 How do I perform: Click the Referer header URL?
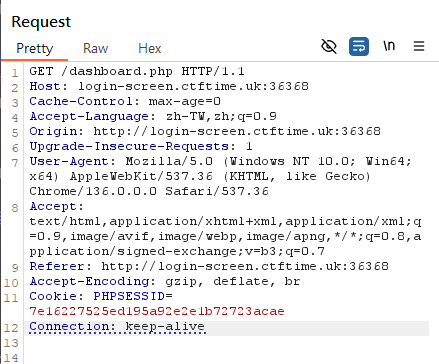(x=245, y=266)
